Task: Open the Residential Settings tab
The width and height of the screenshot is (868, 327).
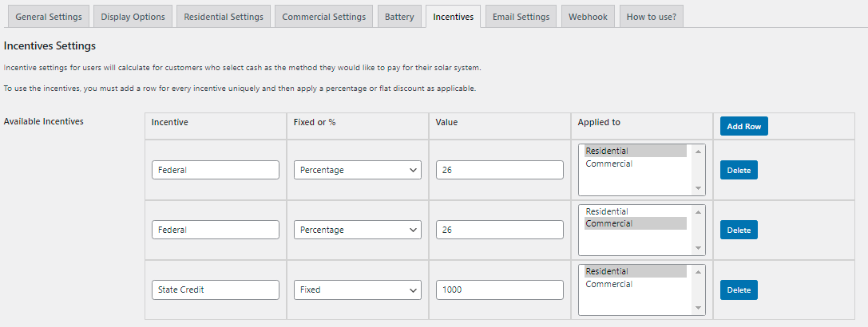Action: click(x=223, y=17)
